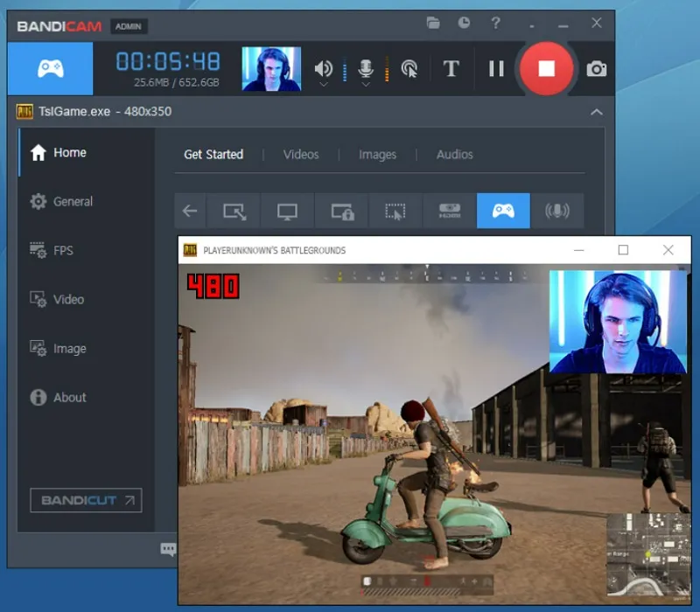Select the rectangle recording area mode
The width and height of the screenshot is (700, 612).
pos(234,211)
